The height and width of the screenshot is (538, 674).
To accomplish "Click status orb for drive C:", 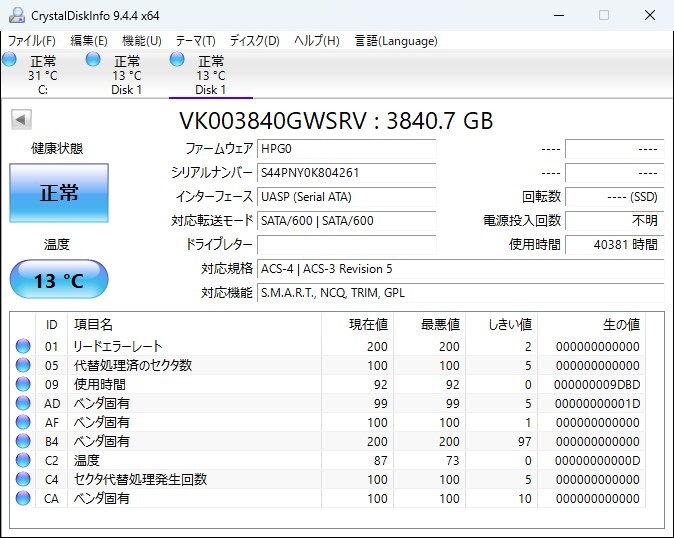I will 9,59.
